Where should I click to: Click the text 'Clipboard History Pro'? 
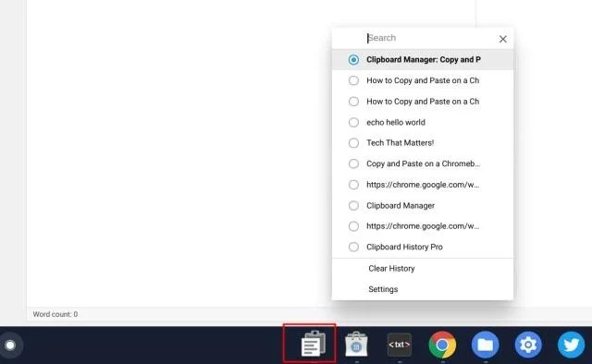pos(404,247)
